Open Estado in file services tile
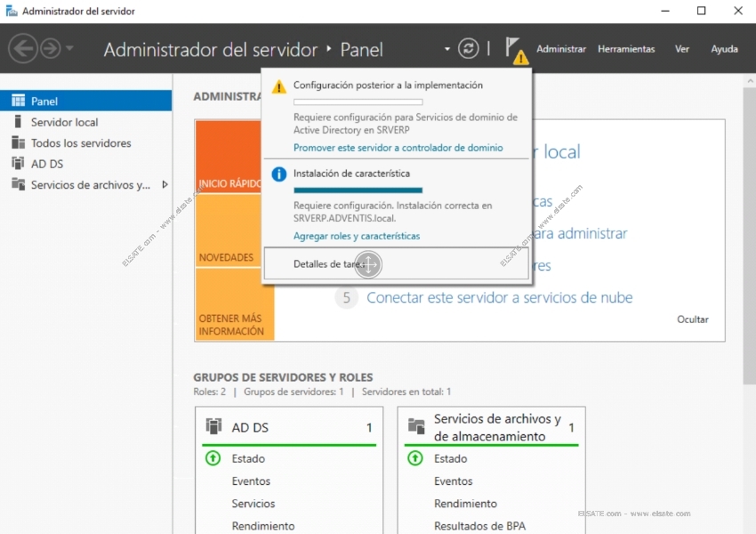756x534 pixels. [x=450, y=458]
